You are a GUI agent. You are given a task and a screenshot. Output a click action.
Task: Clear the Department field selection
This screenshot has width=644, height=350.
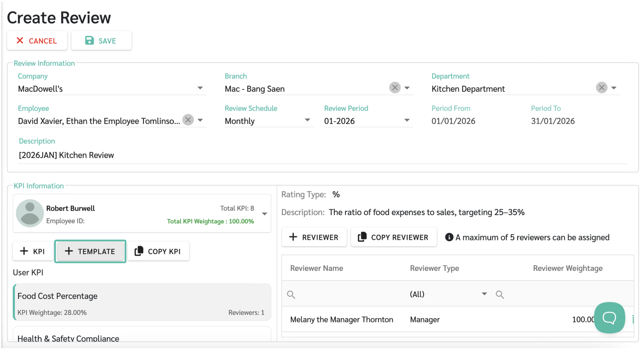tap(601, 88)
